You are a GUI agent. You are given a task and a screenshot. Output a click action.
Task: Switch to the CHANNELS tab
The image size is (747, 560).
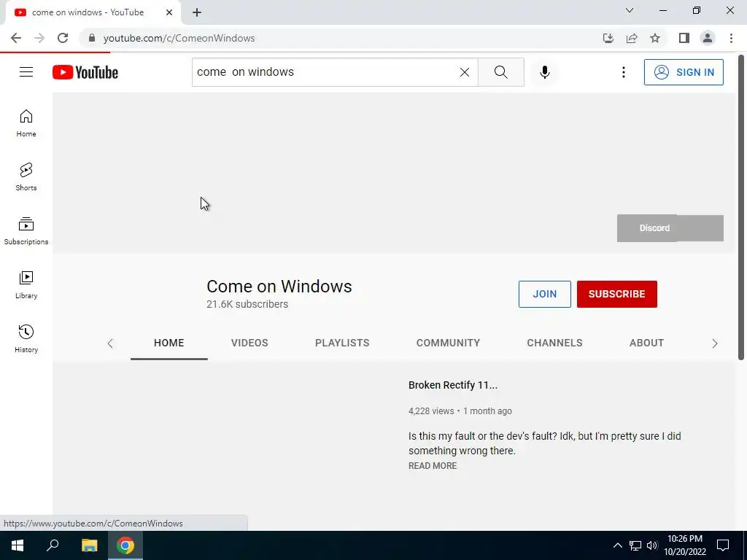pos(554,343)
